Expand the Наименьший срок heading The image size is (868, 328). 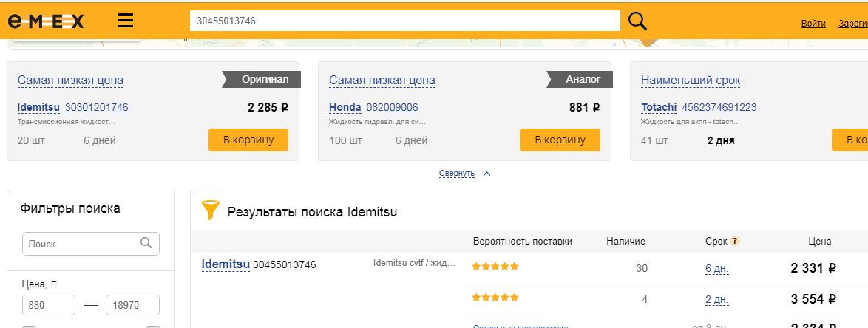pyautogui.click(x=690, y=80)
